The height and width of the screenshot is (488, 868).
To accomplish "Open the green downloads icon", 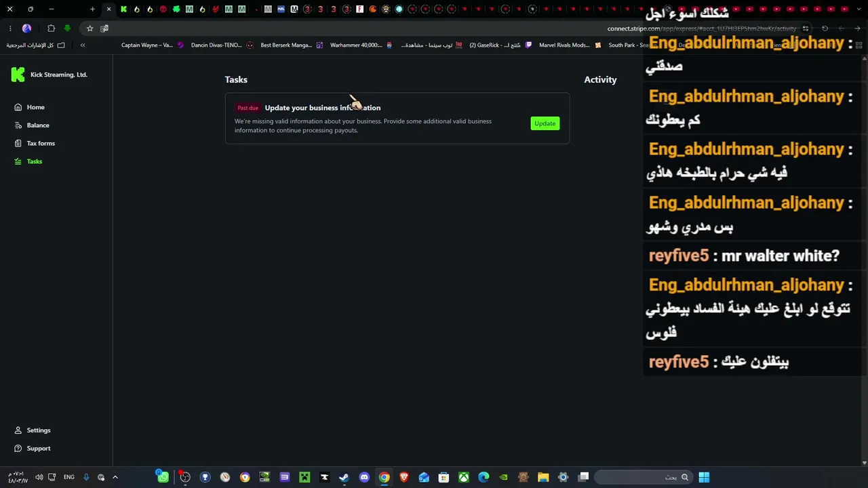I will coord(67,28).
